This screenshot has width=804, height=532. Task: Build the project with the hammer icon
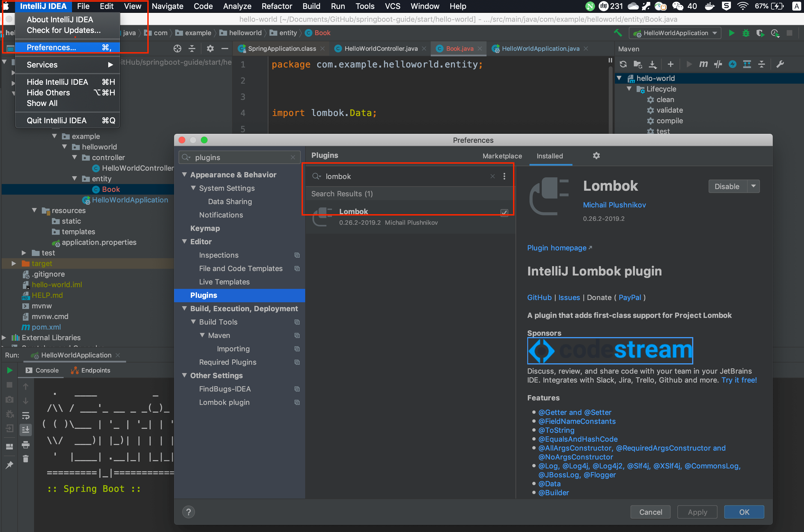(x=618, y=33)
